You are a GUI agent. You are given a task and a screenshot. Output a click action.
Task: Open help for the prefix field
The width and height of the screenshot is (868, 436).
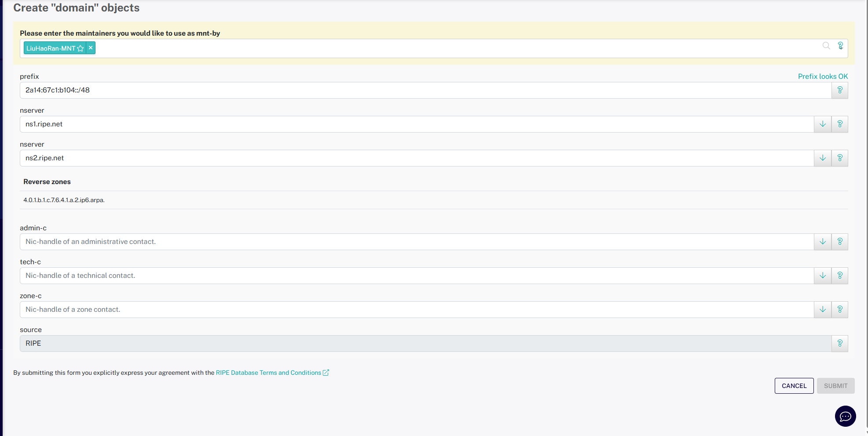click(840, 90)
